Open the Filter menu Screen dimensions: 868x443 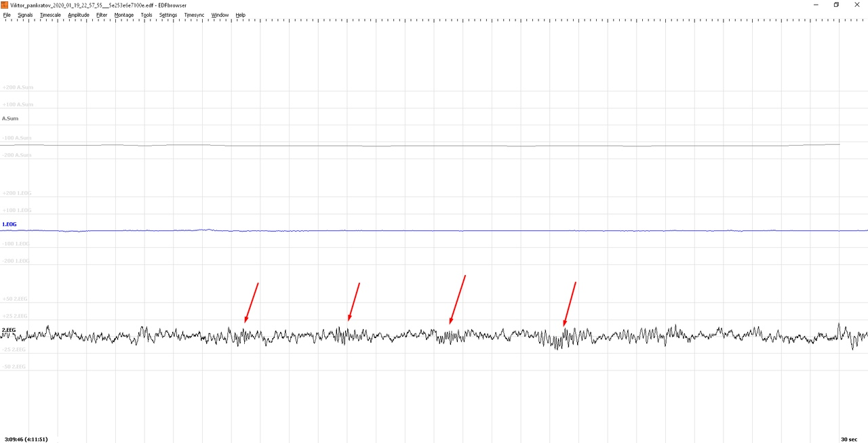[102, 15]
